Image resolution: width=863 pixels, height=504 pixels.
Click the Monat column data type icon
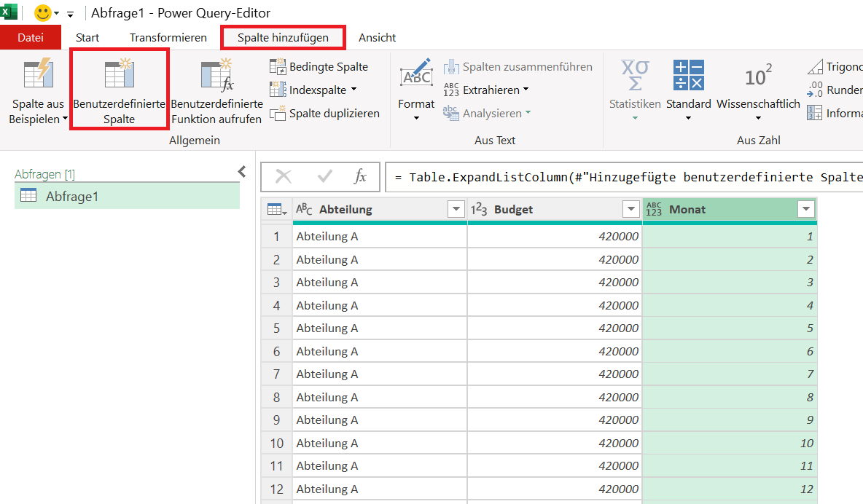coord(654,210)
